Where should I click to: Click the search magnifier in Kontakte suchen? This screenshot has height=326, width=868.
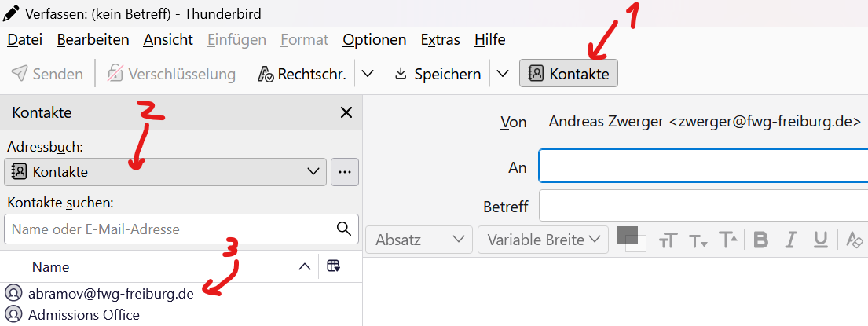343,229
